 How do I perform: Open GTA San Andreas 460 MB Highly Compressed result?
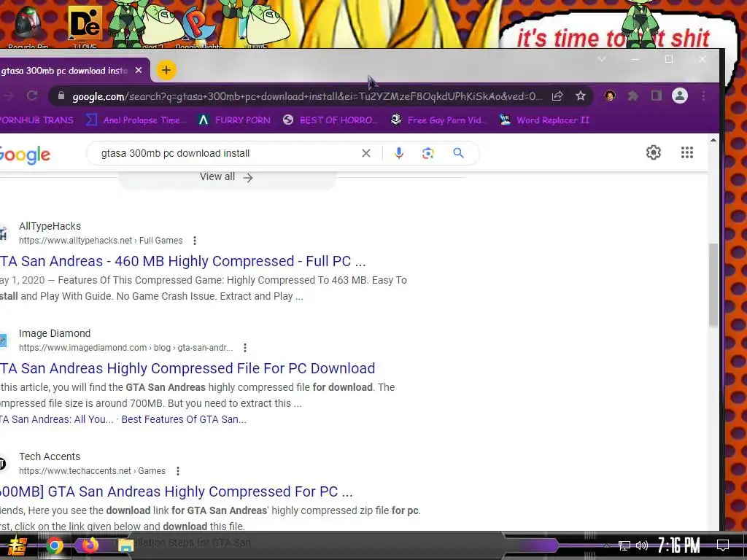point(183,262)
